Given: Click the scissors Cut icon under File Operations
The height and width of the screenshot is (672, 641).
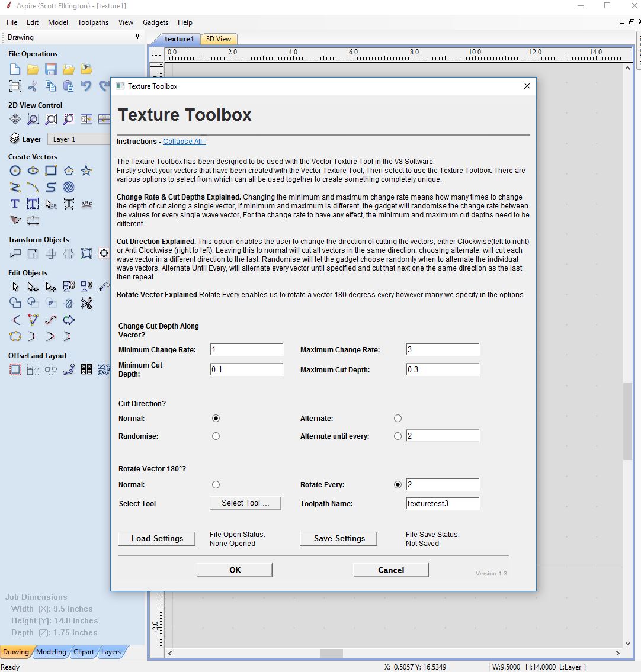Looking at the screenshot, I should (x=33, y=86).
